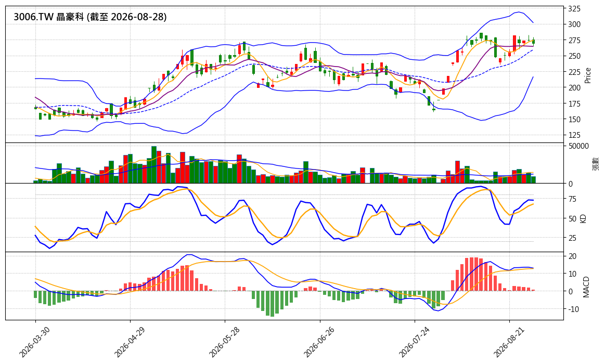Click the "張數" volume axis label

click(596, 164)
